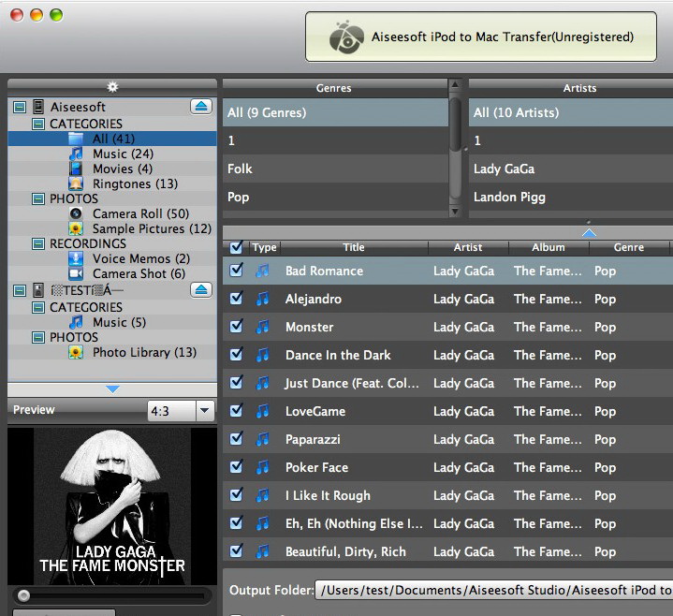The width and height of the screenshot is (673, 616).
Task: Click the Output Folder path field
Action: tap(493, 590)
